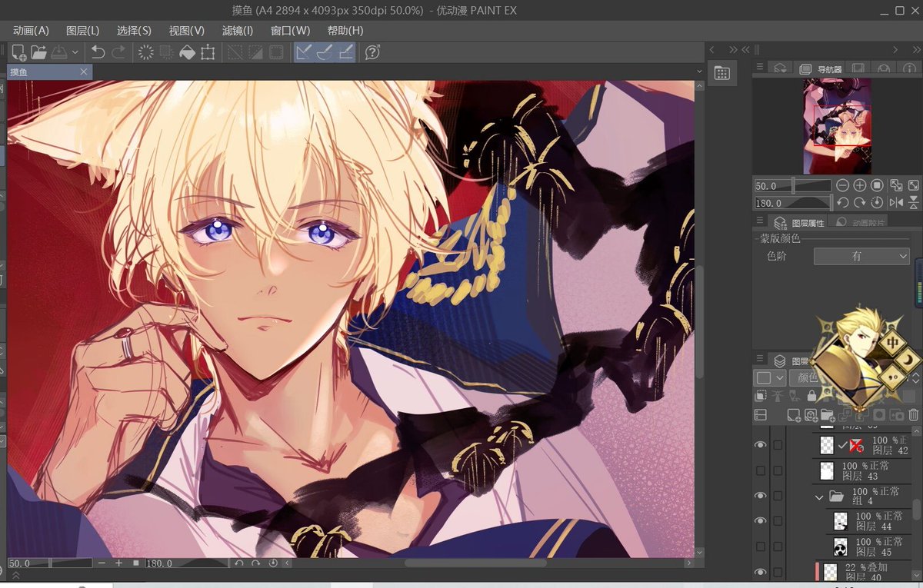Click the Fill bucket icon in the toolbar
The image size is (923, 588).
(187, 52)
